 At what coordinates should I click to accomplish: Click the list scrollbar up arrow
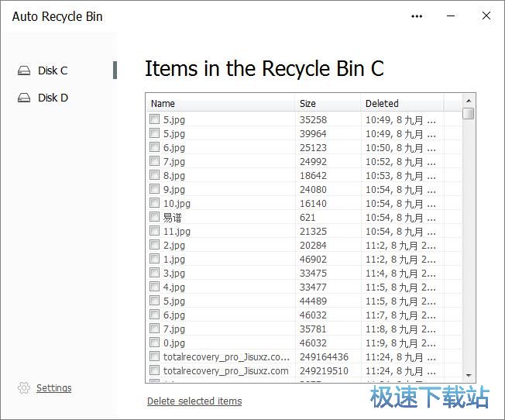pos(469,102)
